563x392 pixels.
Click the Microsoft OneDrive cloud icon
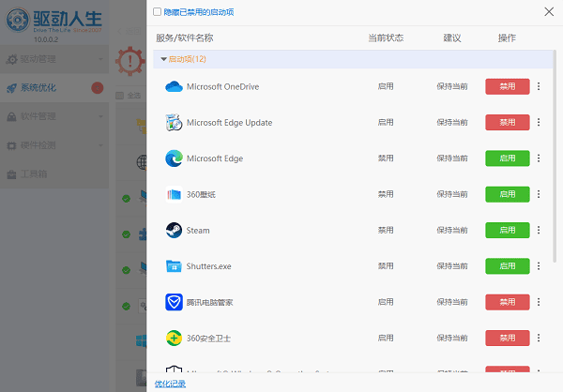coord(174,86)
